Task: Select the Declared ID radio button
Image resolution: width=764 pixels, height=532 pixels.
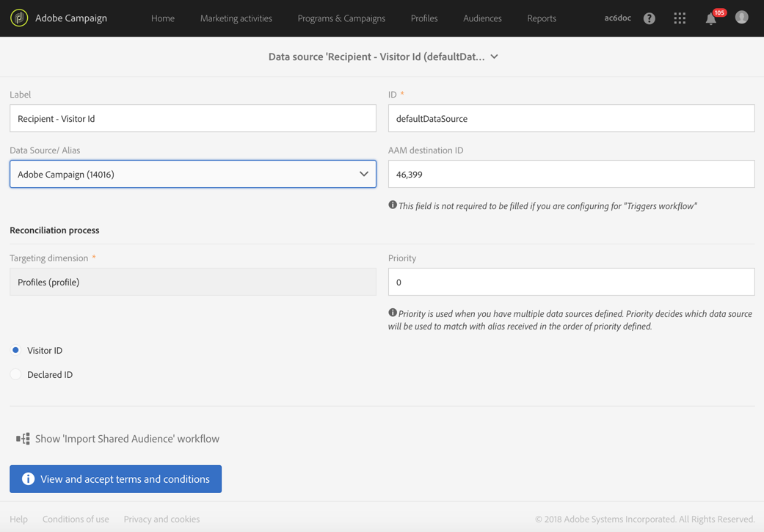Action: [x=15, y=375]
